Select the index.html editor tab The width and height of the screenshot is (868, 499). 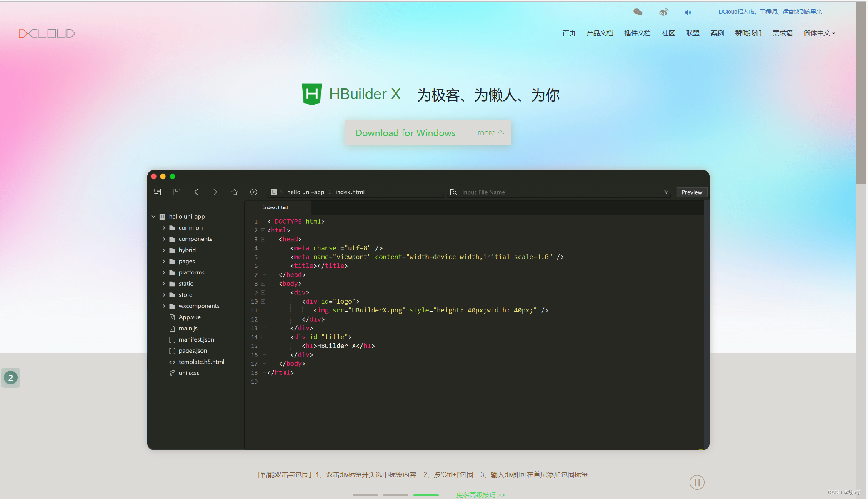click(x=275, y=207)
